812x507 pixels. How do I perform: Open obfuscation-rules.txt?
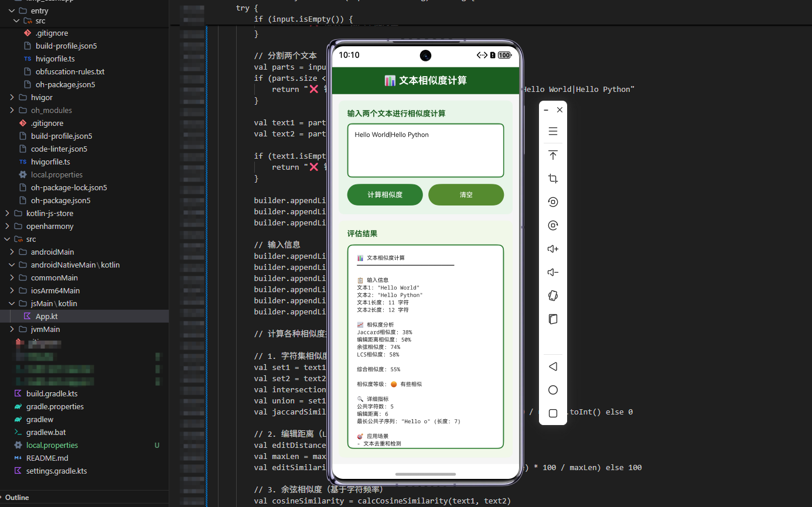point(70,71)
